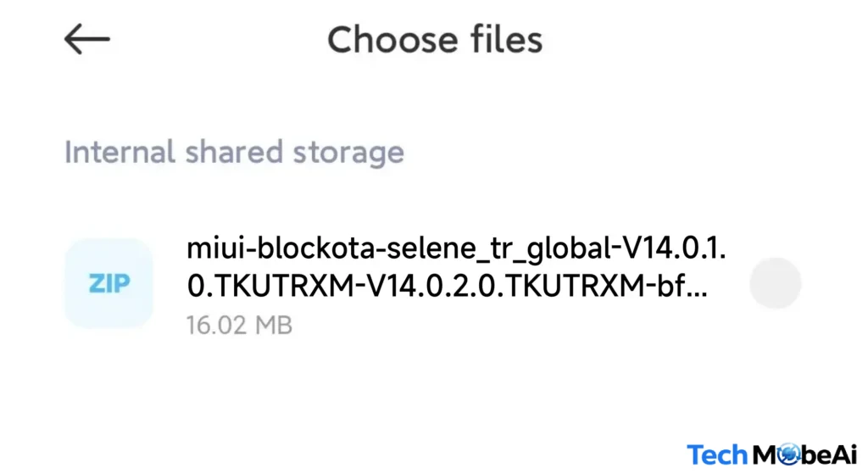The image size is (868, 474).
Task: Click the blue ZIP file icon
Action: point(108,283)
